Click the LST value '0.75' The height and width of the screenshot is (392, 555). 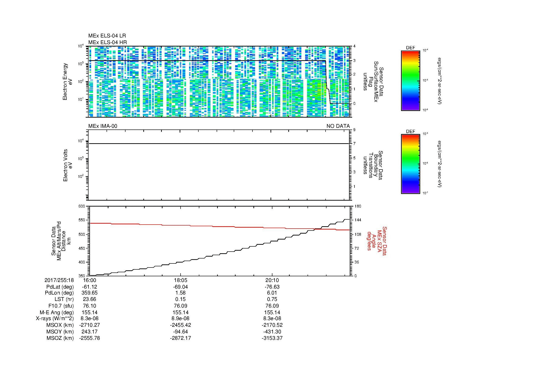pos(272,300)
